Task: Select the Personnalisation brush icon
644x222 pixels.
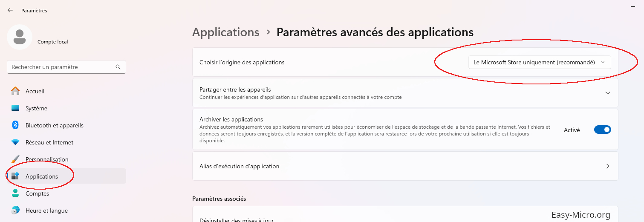Action: pyautogui.click(x=15, y=159)
